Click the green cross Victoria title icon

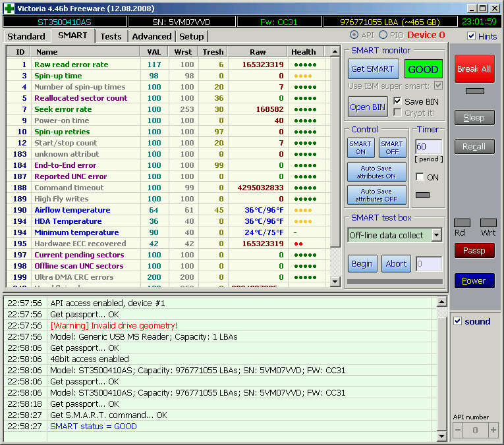pyautogui.click(x=8, y=8)
